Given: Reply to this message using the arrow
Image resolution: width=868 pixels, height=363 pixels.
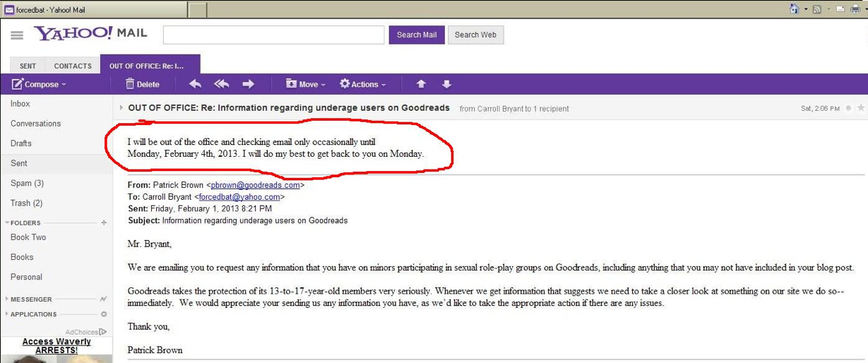Looking at the screenshot, I should click(x=196, y=84).
